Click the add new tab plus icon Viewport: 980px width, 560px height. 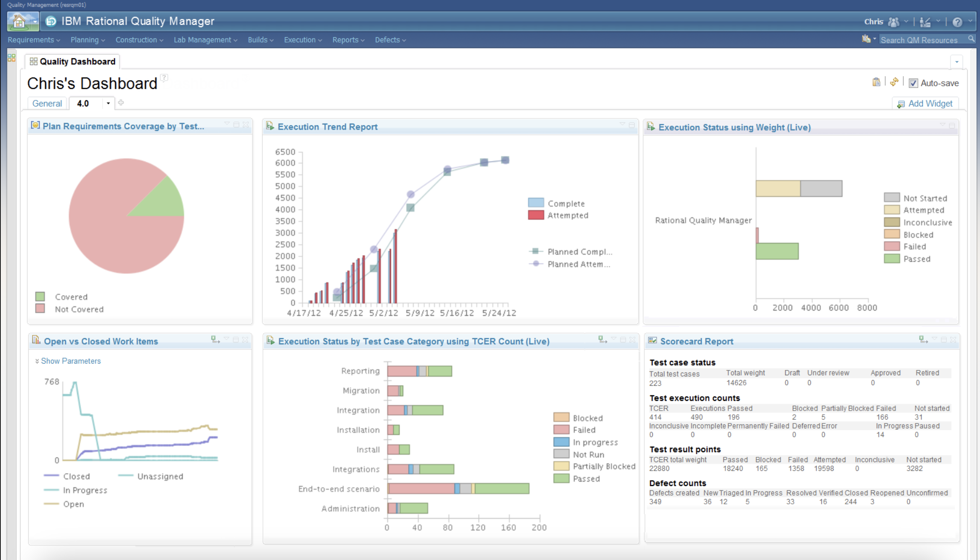tap(121, 103)
